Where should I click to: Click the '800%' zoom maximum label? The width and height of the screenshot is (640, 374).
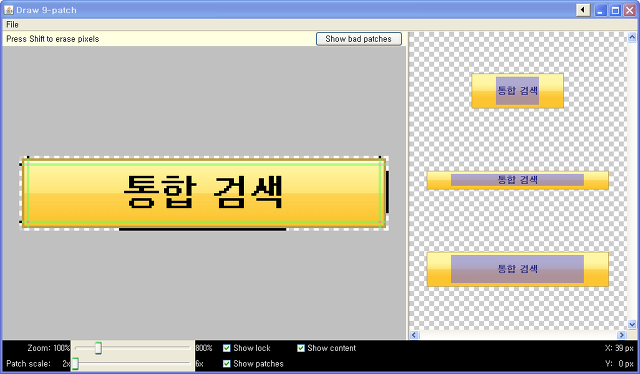click(x=204, y=348)
